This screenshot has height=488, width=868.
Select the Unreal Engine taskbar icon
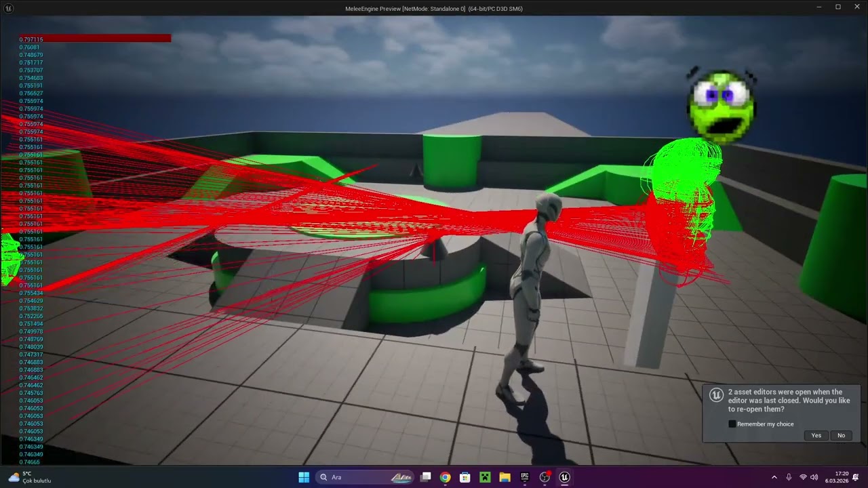[564, 477]
